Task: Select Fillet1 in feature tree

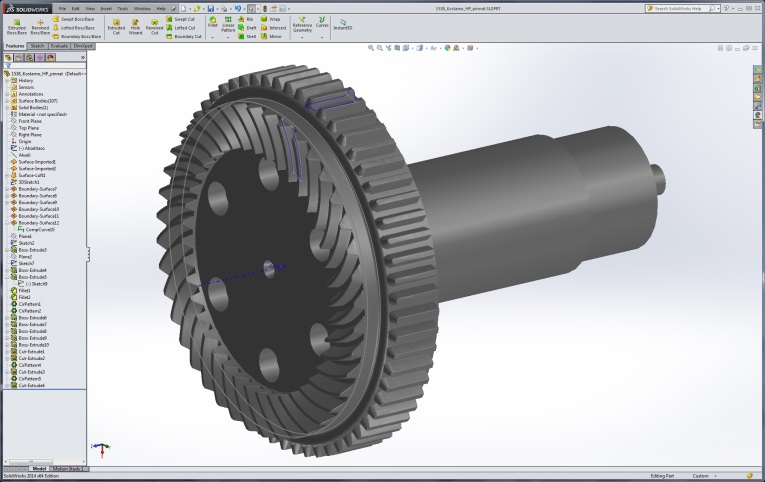Action: tap(20, 290)
